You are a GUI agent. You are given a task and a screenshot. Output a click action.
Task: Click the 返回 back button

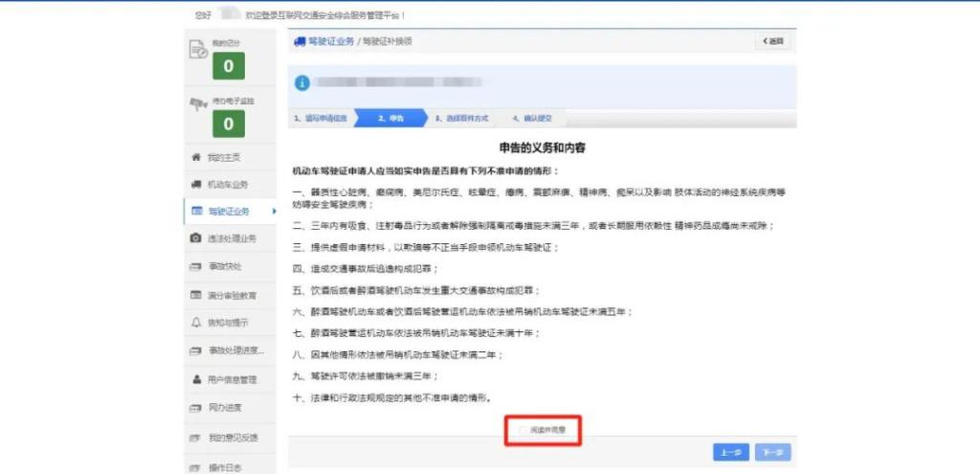[772, 41]
